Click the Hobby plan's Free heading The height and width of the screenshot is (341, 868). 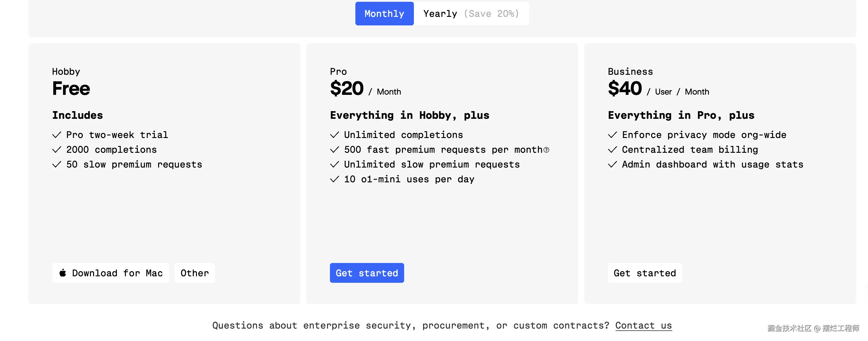point(71,89)
